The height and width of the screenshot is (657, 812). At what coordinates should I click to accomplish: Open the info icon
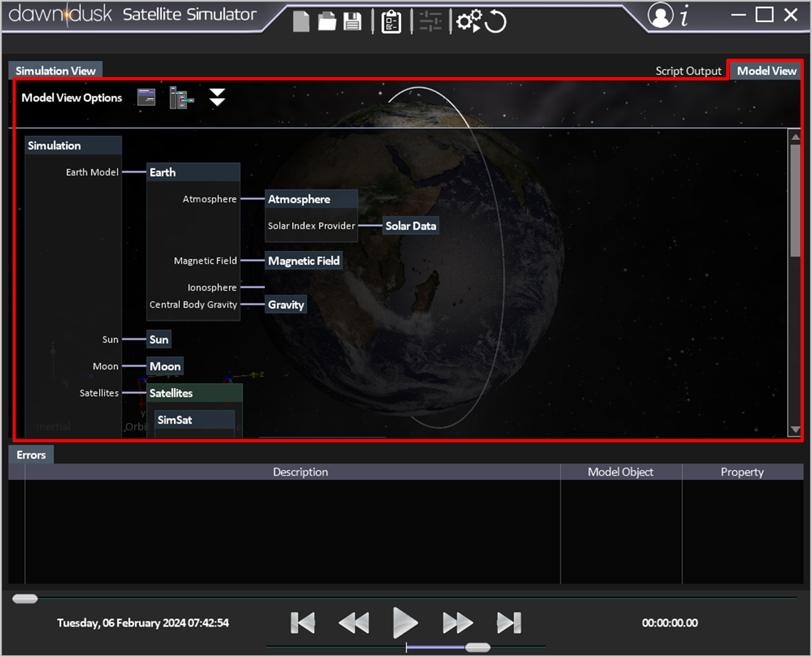685,16
